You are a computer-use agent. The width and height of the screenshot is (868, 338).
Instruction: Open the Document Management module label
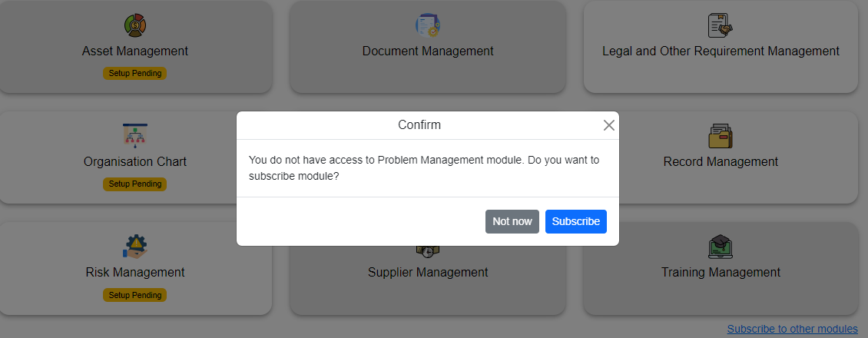click(428, 51)
